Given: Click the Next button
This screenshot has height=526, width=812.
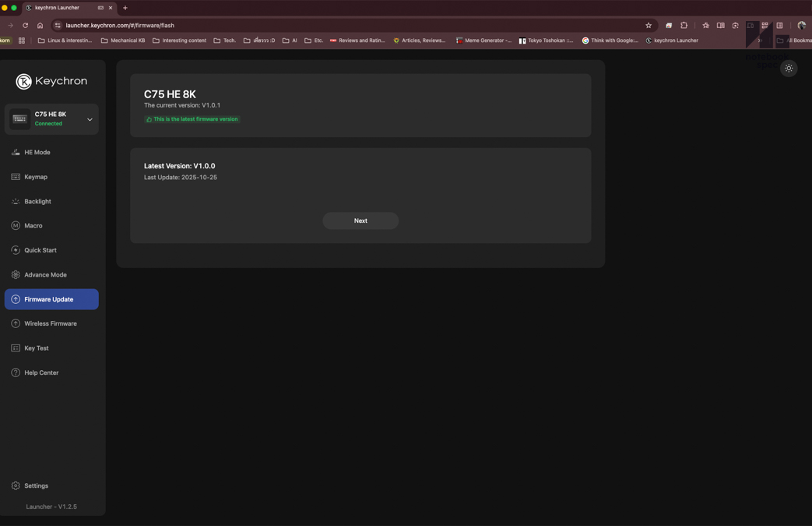Looking at the screenshot, I should click(x=360, y=221).
